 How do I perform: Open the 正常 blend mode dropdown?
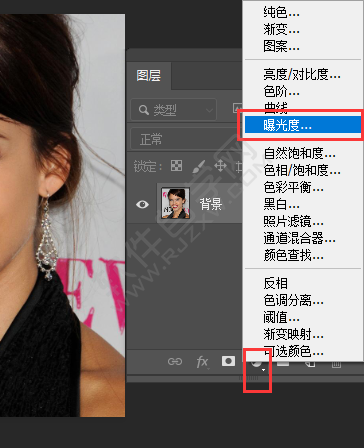click(186, 139)
